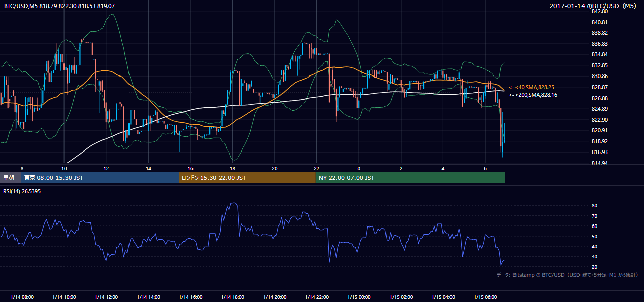Click price axis value 832.85
Image resolution: width=644 pixels, height=302 pixels.
tap(599, 65)
